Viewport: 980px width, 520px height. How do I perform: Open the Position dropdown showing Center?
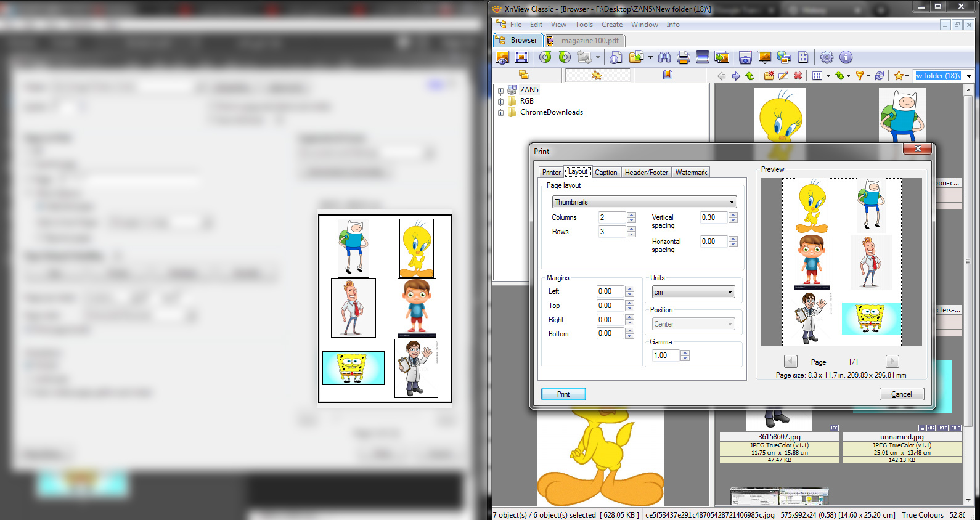(693, 324)
